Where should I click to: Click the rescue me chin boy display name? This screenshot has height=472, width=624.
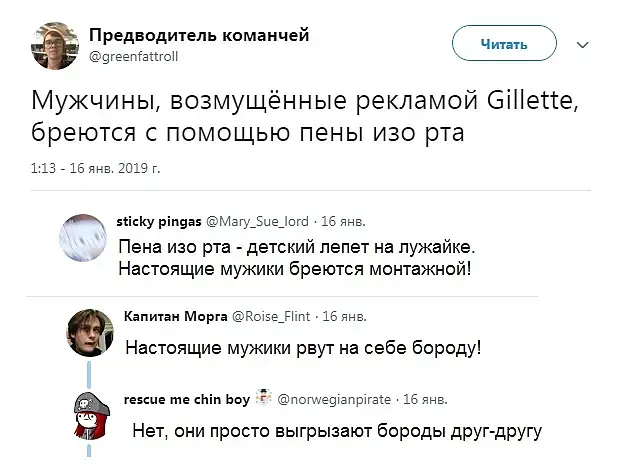186,399
